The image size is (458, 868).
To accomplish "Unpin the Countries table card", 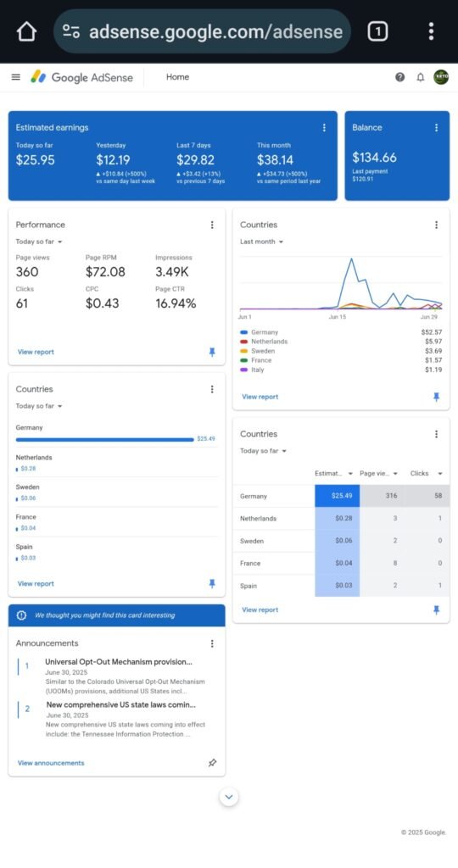I will (437, 610).
